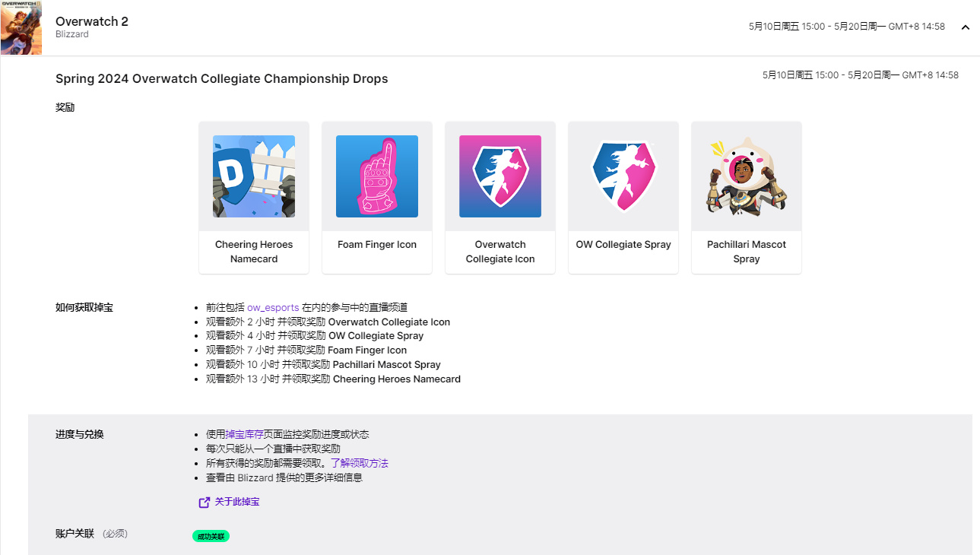Click the 账户关联 section label
980x555 pixels.
click(x=75, y=534)
